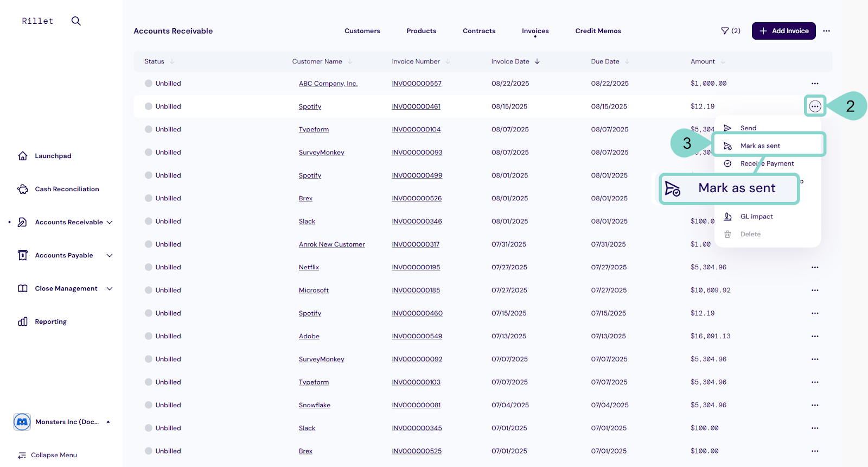
Task: Expand the Close Management section
Action: 110,288
